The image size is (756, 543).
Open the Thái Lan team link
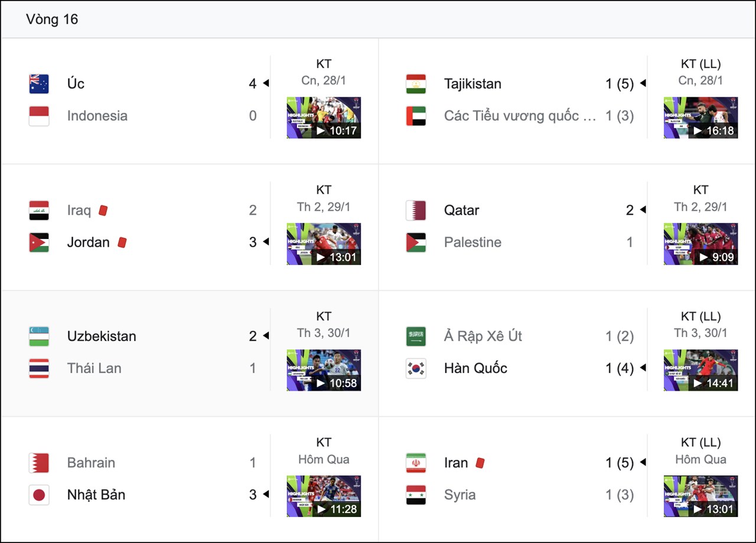click(94, 368)
